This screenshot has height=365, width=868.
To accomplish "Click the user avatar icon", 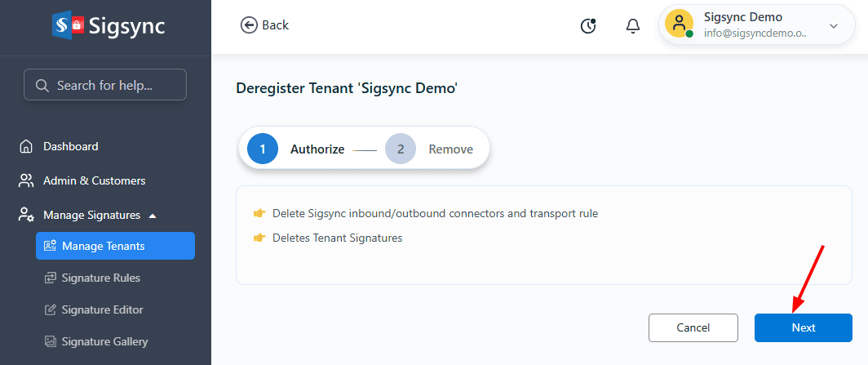I will coord(679,24).
